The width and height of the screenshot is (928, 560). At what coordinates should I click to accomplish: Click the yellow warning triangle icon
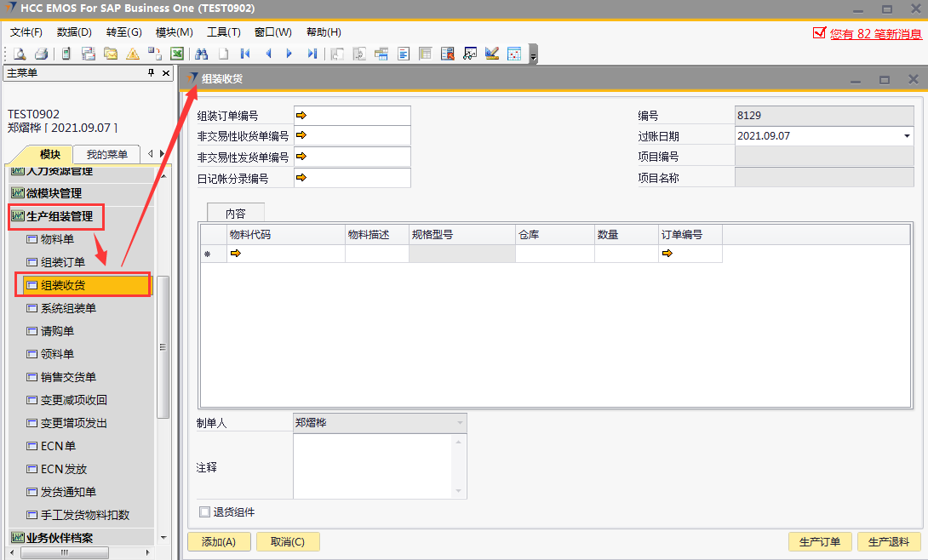coord(133,54)
